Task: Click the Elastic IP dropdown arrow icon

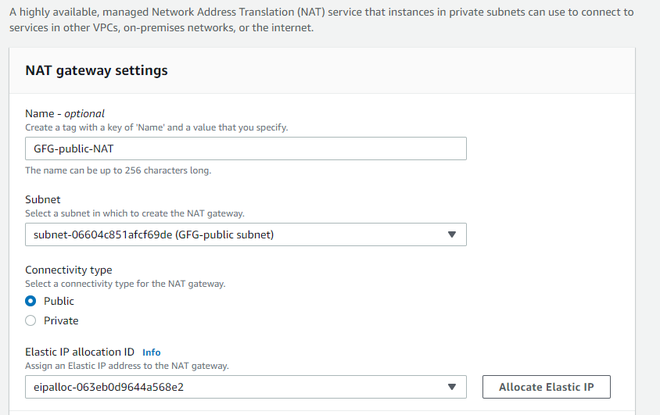Action: (451, 387)
